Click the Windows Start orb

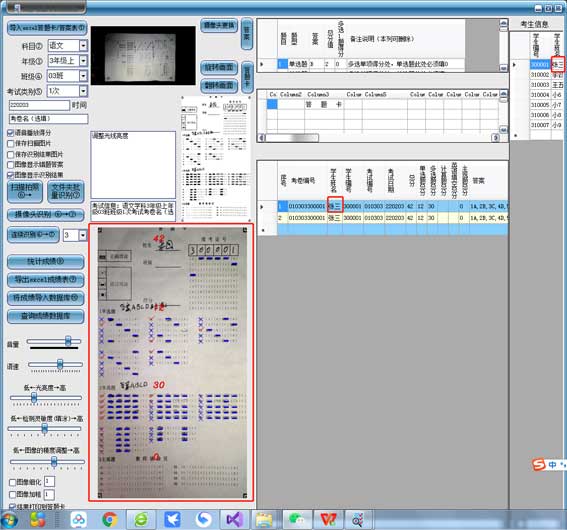click(10, 520)
